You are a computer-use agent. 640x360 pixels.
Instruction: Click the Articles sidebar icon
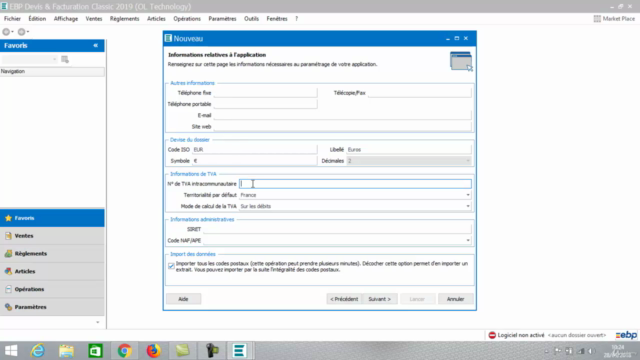click(8, 271)
